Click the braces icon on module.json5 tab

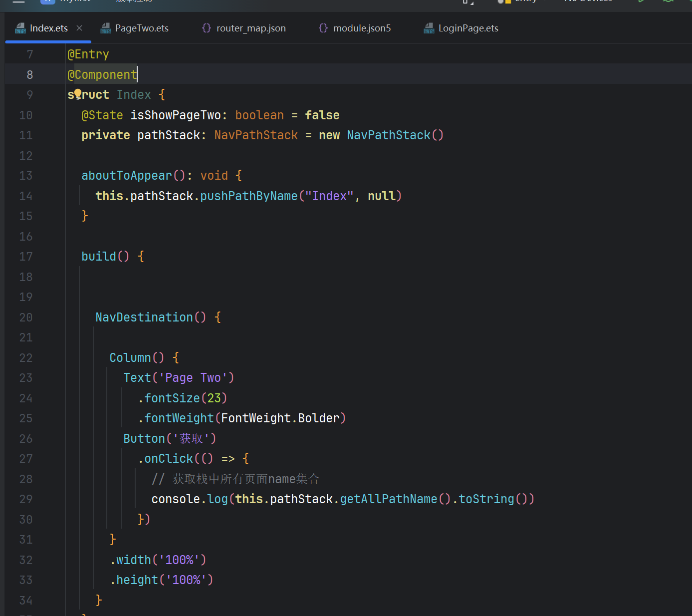pos(323,28)
